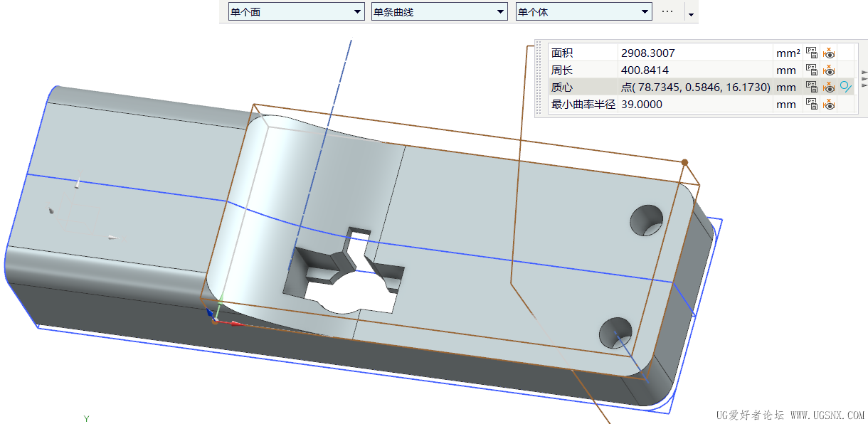Click the mm unit in 最小曲率半径 row

786,104
